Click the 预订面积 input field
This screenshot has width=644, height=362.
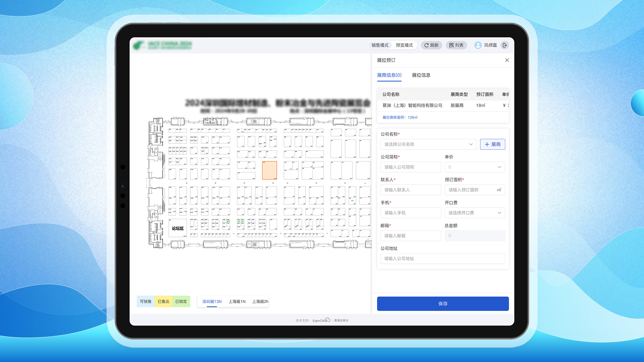click(475, 190)
